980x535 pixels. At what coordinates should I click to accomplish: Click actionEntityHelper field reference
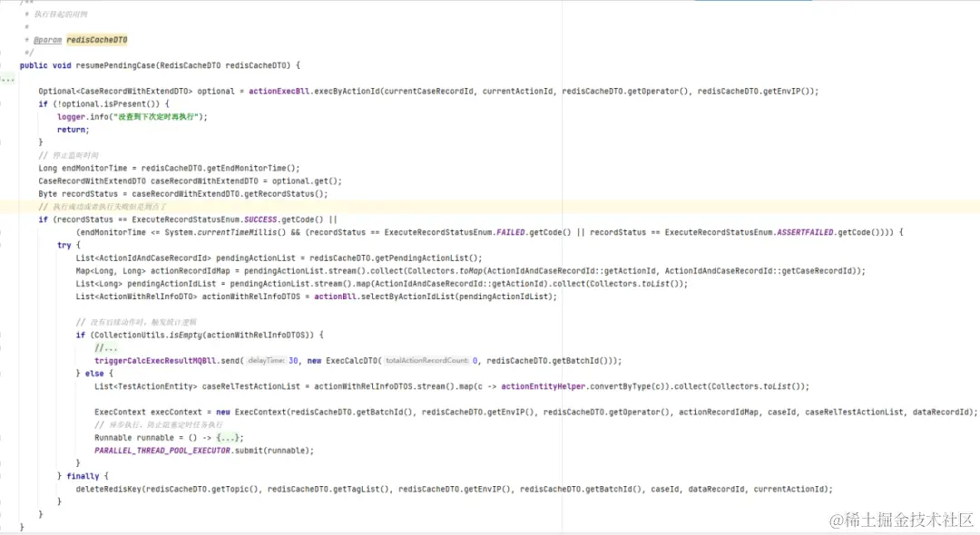[544, 386]
